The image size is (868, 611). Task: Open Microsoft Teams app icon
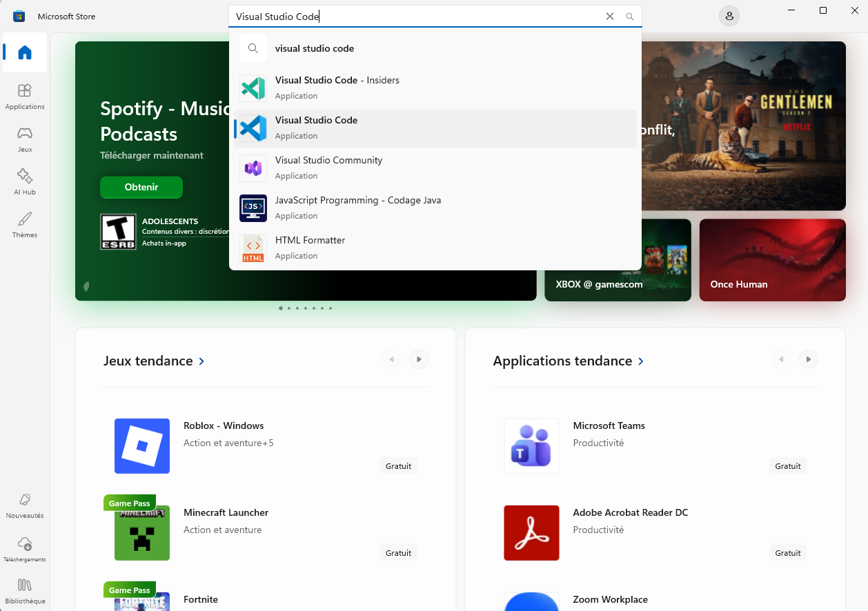tap(531, 446)
